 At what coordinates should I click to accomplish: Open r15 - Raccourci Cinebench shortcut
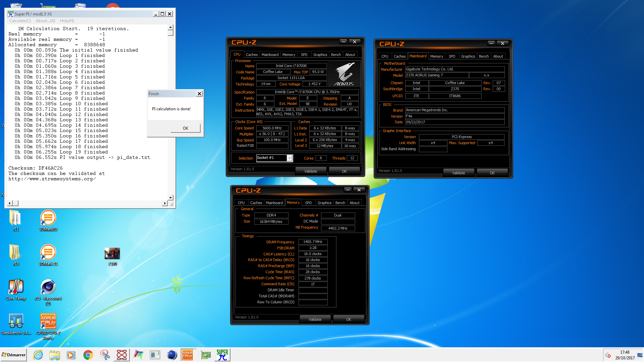tap(48, 292)
